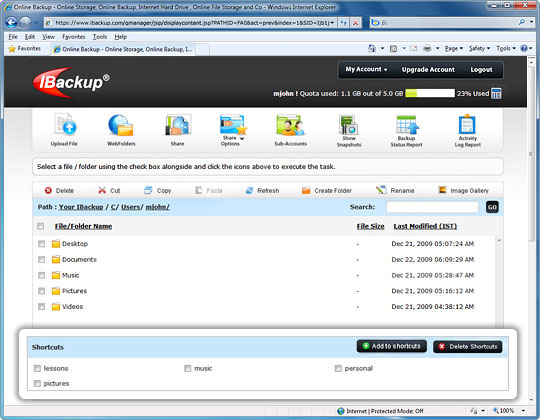Click inside the Search input field
The height and width of the screenshot is (420, 540).
click(432, 207)
